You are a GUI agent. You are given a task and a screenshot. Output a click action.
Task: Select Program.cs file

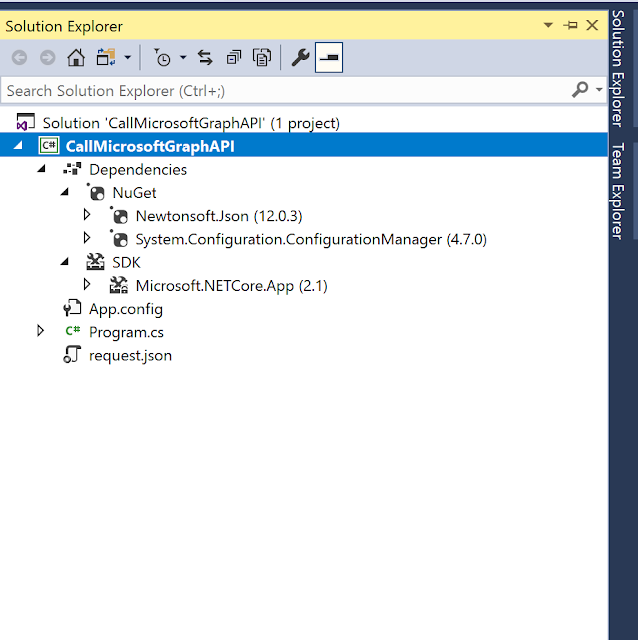(126, 332)
